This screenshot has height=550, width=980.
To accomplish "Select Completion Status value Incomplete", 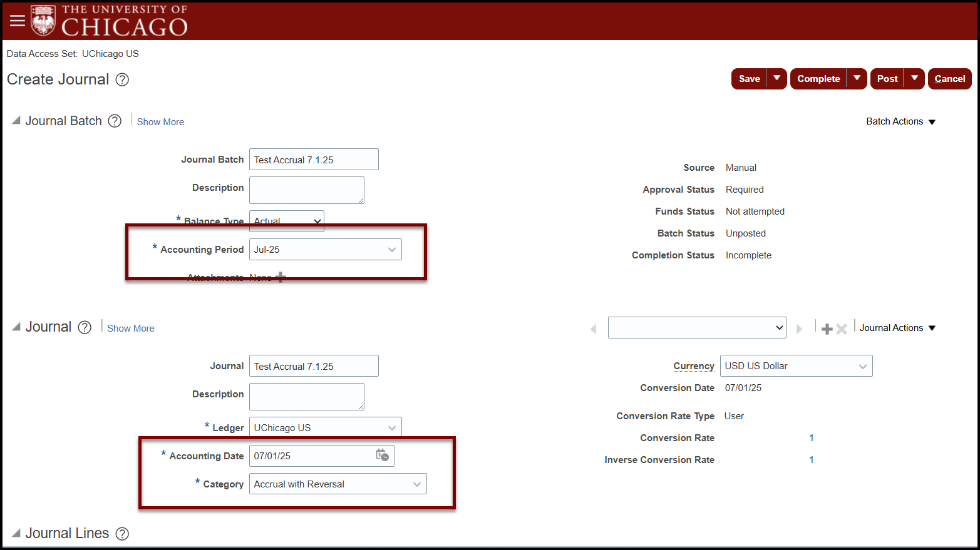I will (x=748, y=255).
